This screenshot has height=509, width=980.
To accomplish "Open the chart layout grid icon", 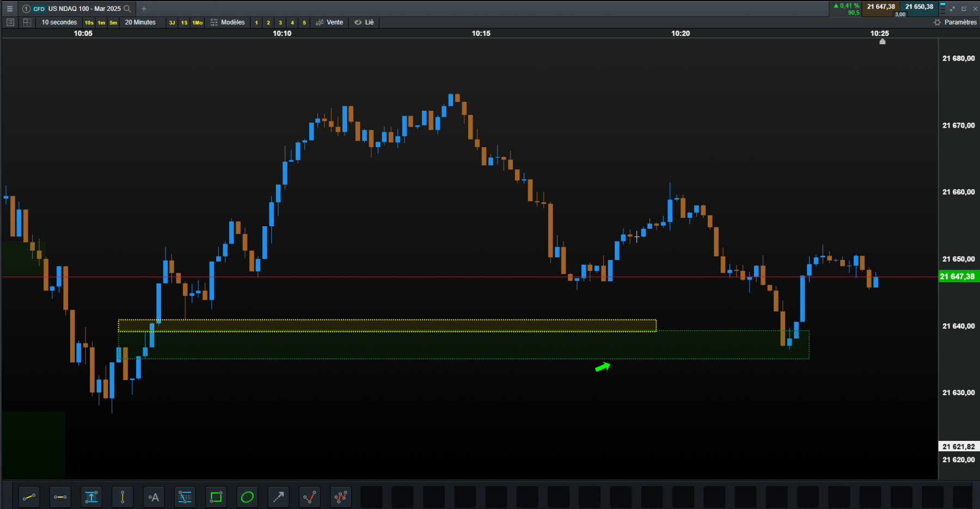I will click(x=27, y=22).
